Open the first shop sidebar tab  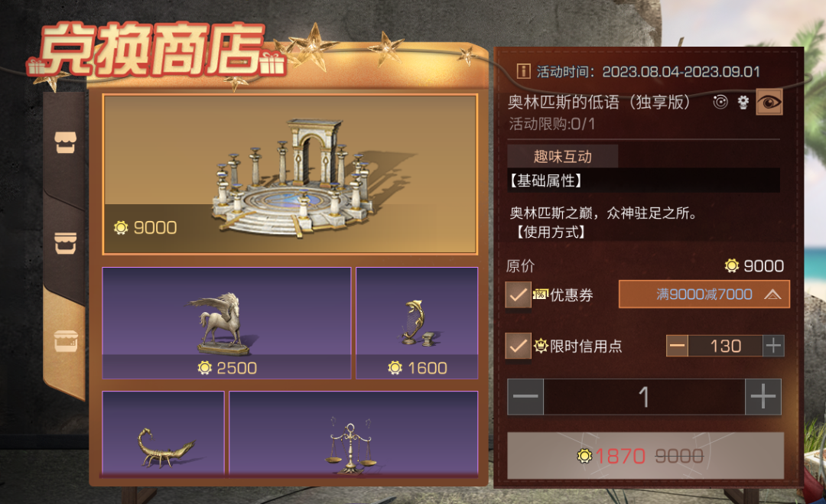coord(65,142)
